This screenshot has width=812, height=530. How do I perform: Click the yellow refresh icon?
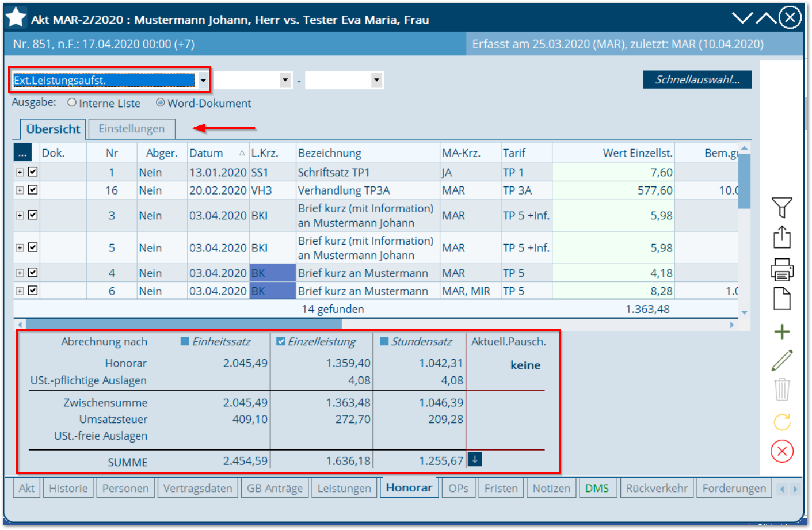pos(781,422)
